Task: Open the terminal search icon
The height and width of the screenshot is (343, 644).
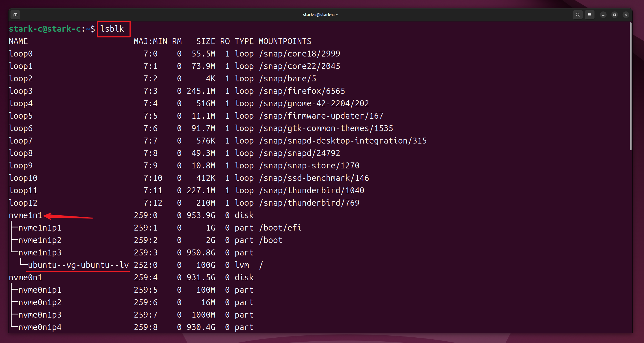Action: pos(578,15)
